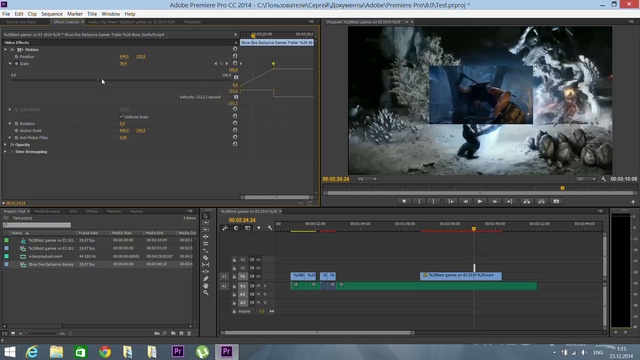Click Export Frame camera button
640x360 pixels.
(x=556, y=201)
